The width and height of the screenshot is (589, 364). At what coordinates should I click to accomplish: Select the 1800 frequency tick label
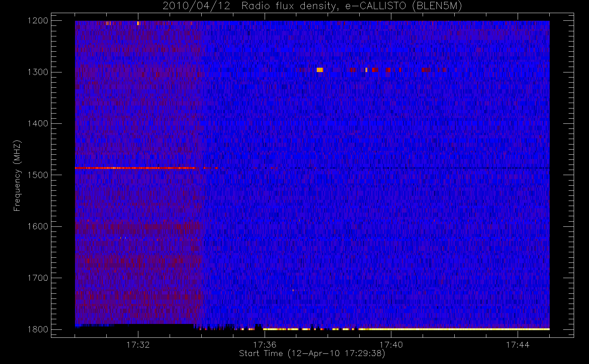pos(38,329)
